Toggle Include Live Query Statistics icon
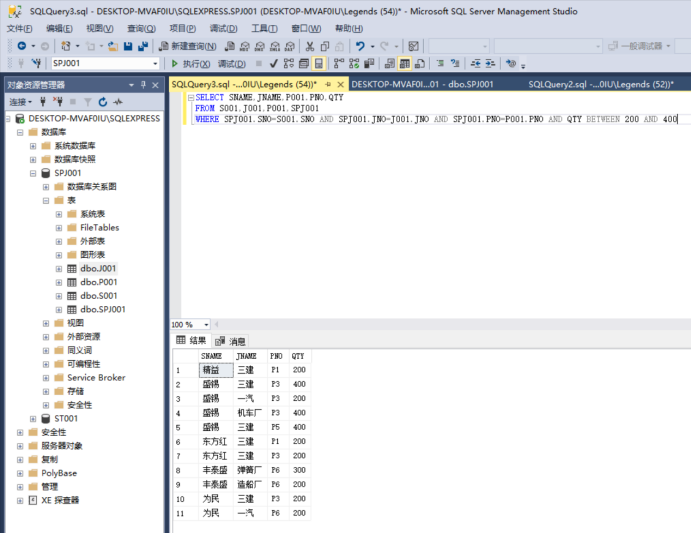This screenshot has width=692, height=533. point(354,64)
